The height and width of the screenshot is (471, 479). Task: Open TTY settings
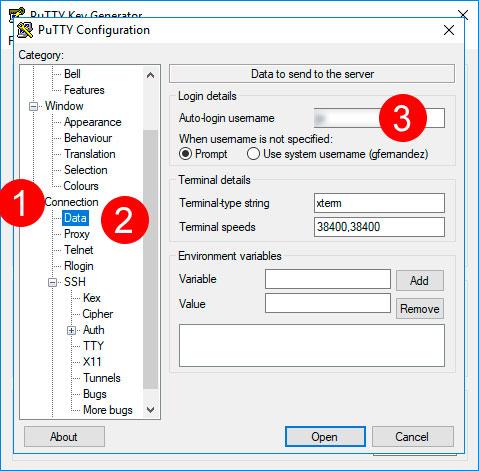point(93,346)
